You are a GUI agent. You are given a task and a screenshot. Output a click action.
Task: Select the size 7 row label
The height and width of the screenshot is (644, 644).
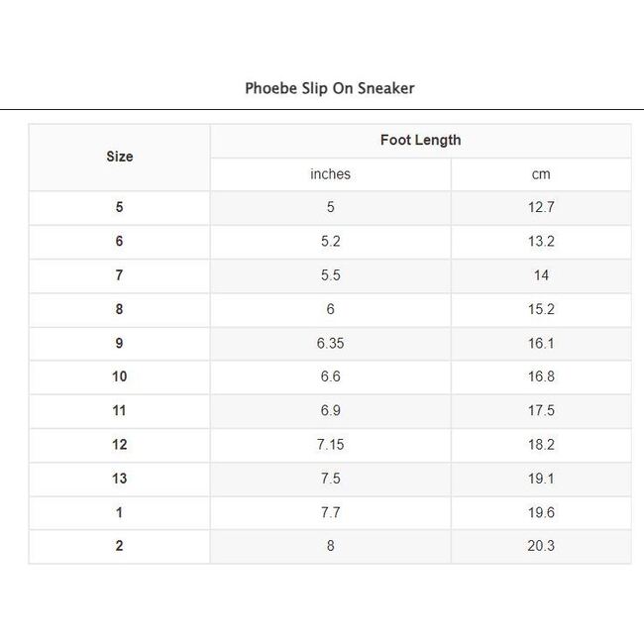tap(119, 275)
